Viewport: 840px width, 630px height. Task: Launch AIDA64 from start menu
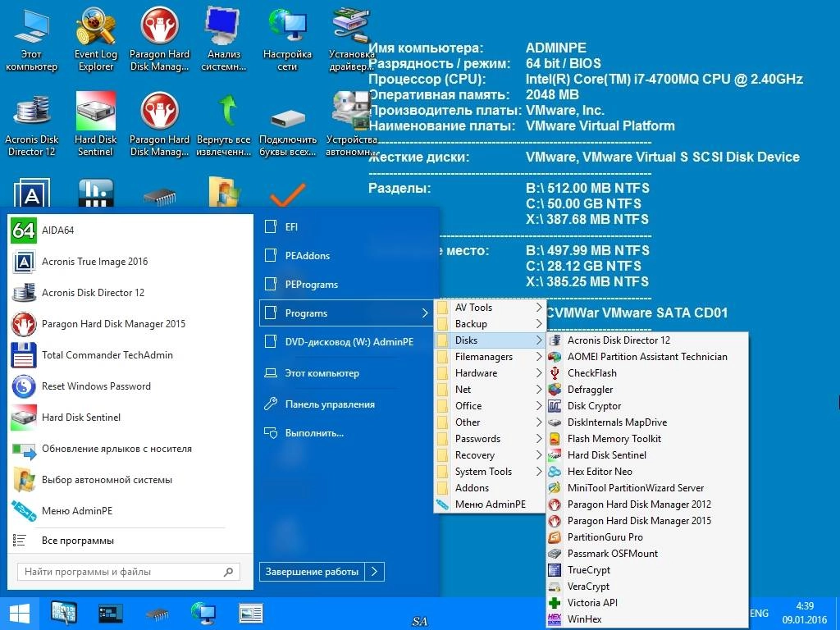130,231
